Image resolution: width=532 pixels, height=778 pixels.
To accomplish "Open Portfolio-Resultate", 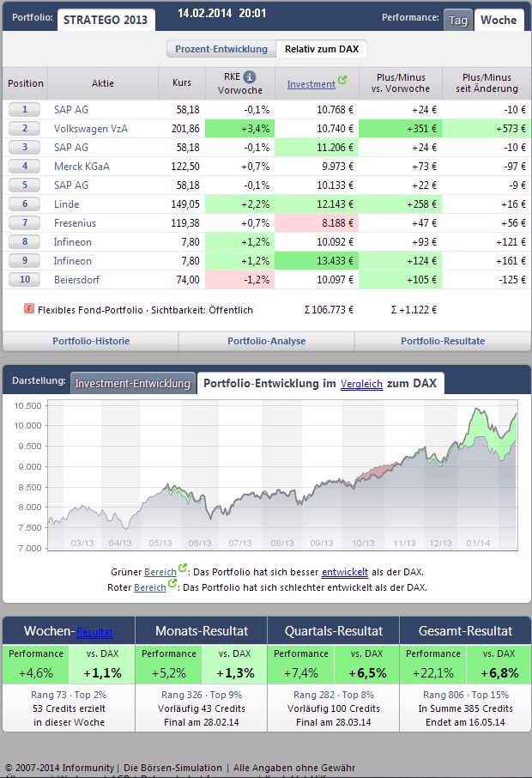I will click(442, 341).
